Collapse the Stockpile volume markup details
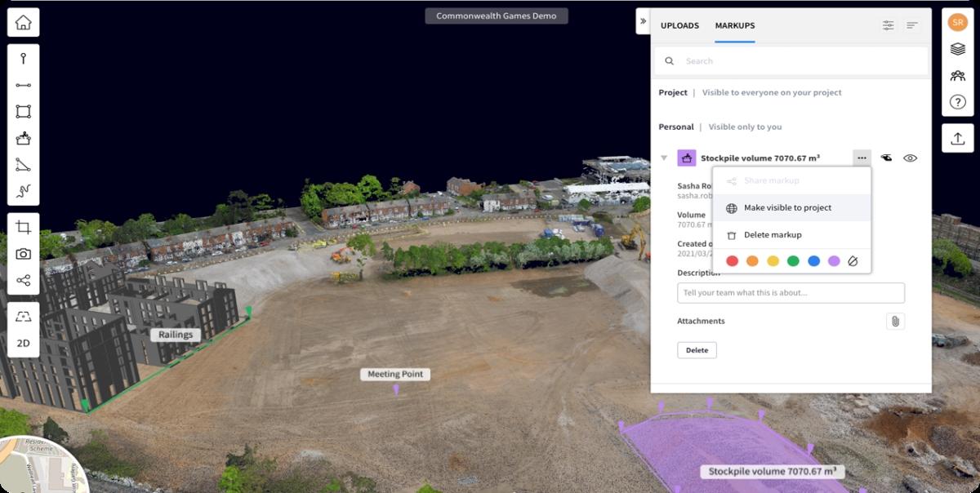The height and width of the screenshot is (493, 980). click(664, 158)
